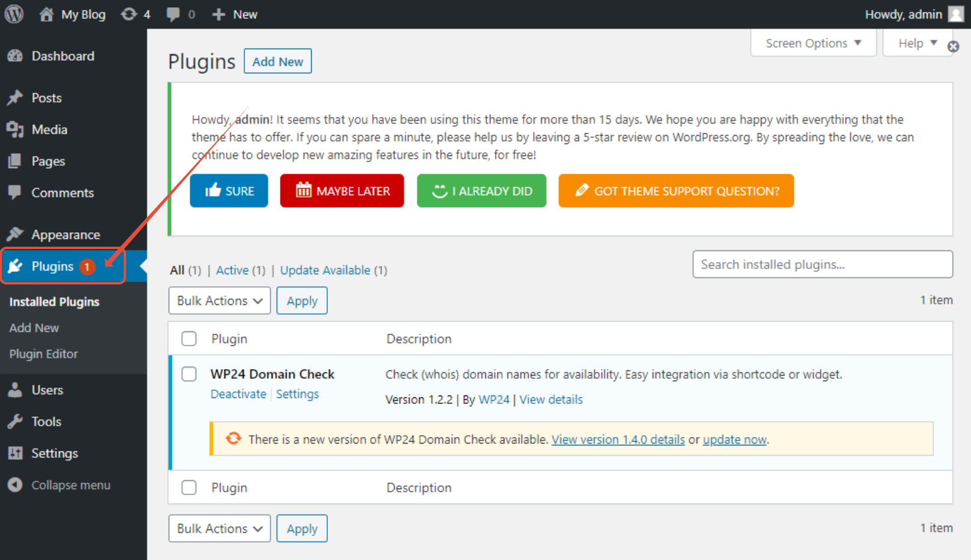Screen dimensions: 971x560
Task: Switch to the Active filter
Action: click(232, 270)
